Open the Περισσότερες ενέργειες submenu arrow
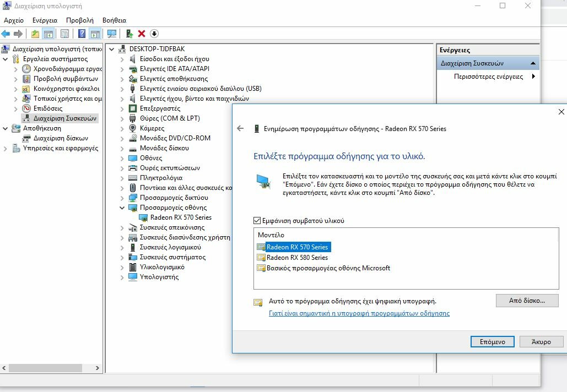Image resolution: width=567 pixels, height=392 pixels. point(533,76)
